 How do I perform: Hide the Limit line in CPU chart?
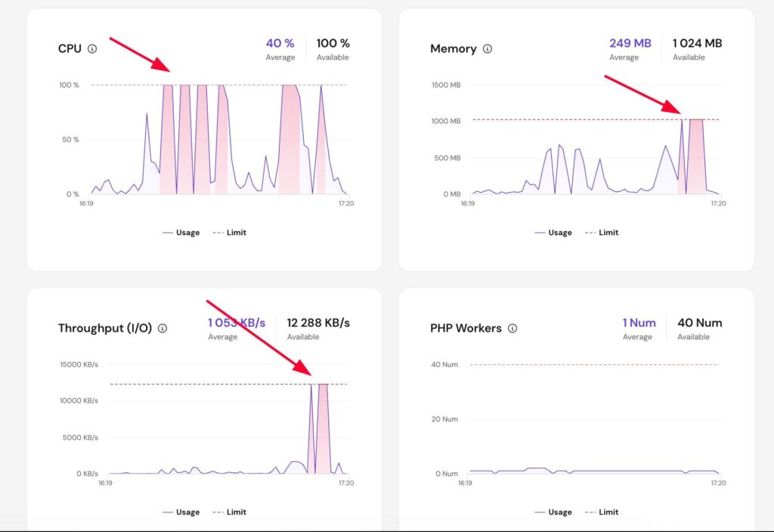coord(230,233)
